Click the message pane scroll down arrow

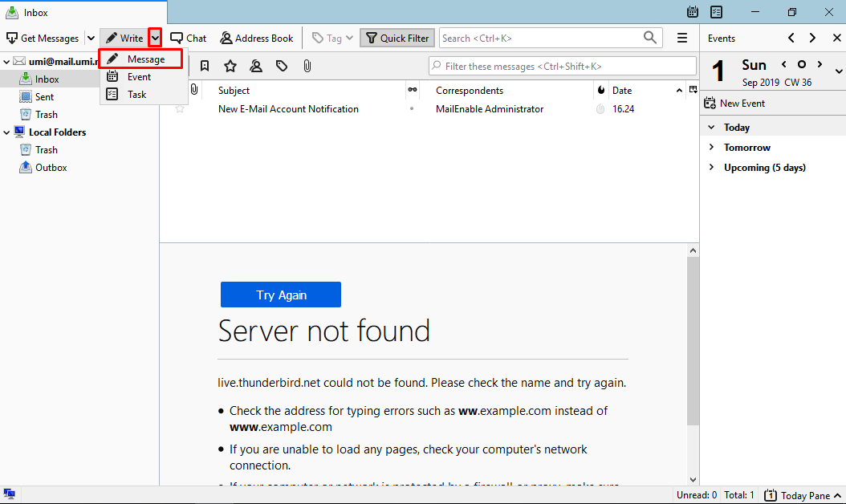(x=693, y=479)
